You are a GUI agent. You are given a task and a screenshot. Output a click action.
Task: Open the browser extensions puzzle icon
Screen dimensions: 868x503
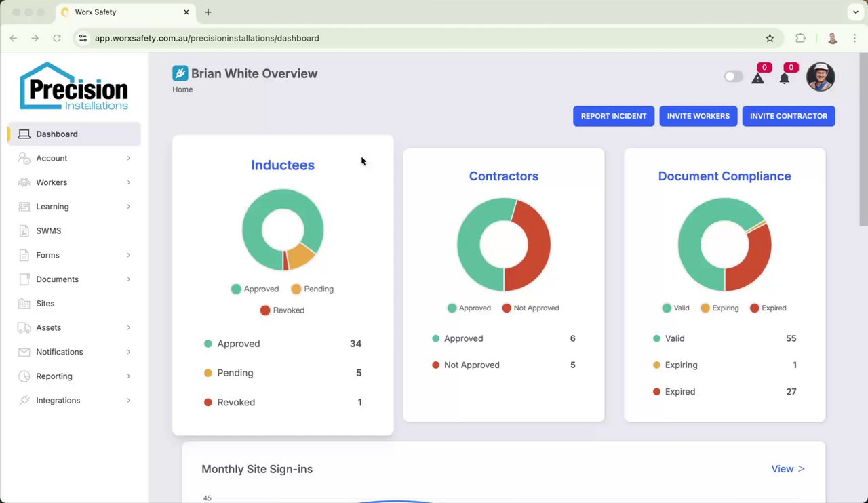click(800, 38)
